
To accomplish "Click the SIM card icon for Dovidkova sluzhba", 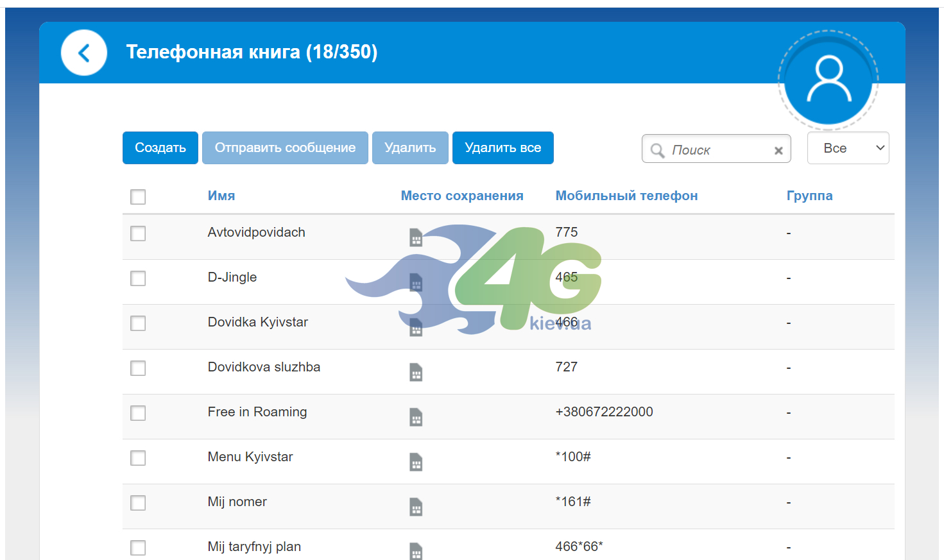I will coord(416,372).
